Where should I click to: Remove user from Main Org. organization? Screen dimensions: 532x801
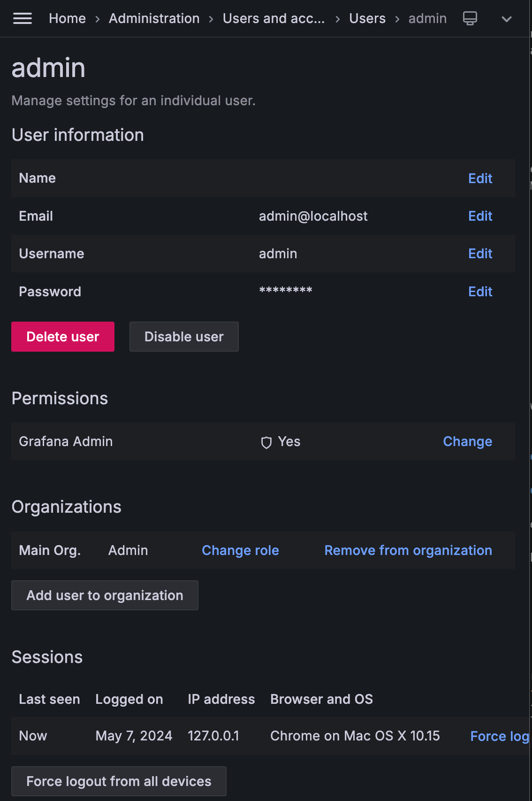click(408, 550)
